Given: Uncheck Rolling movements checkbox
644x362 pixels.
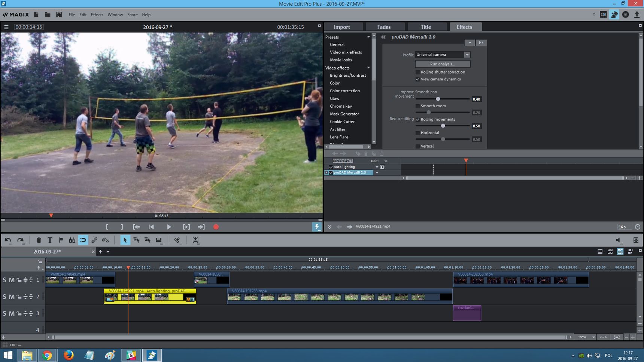Looking at the screenshot, I should [x=417, y=120].
